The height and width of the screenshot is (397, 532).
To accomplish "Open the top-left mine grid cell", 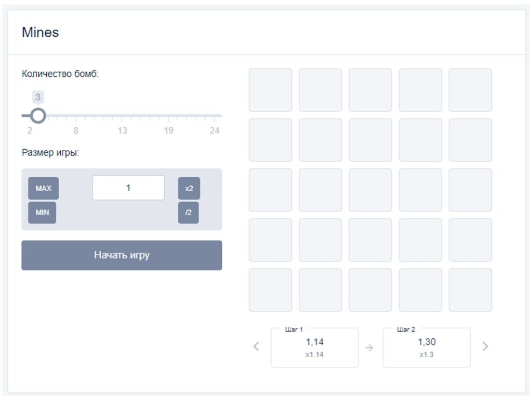I will [x=270, y=90].
